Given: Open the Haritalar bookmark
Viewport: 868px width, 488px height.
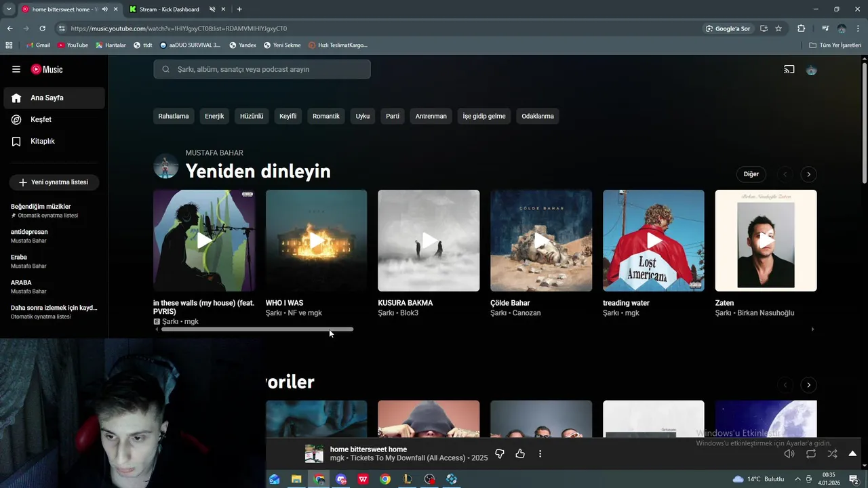Looking at the screenshot, I should (x=111, y=45).
